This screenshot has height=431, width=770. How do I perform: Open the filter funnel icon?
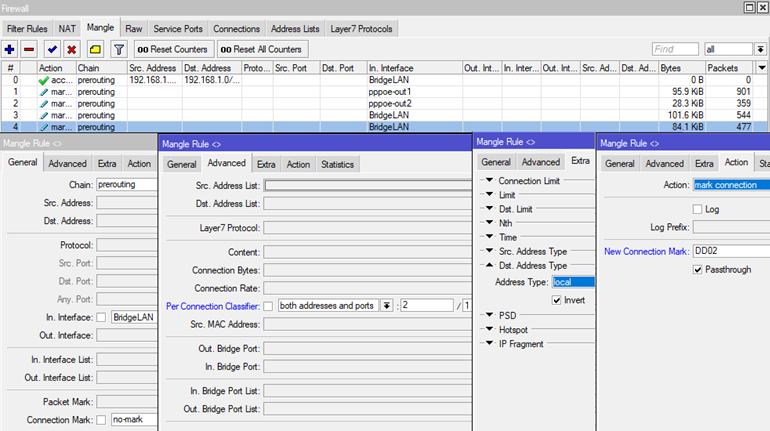click(x=118, y=49)
